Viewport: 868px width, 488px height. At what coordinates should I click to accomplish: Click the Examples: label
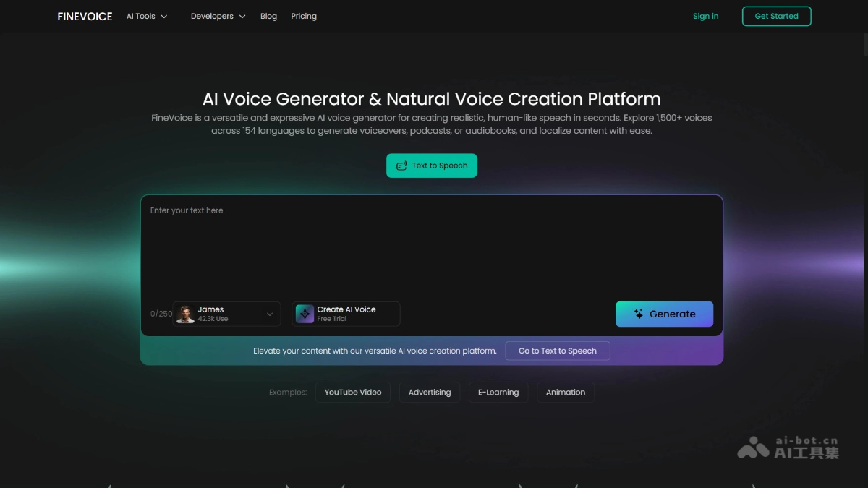[x=288, y=393]
